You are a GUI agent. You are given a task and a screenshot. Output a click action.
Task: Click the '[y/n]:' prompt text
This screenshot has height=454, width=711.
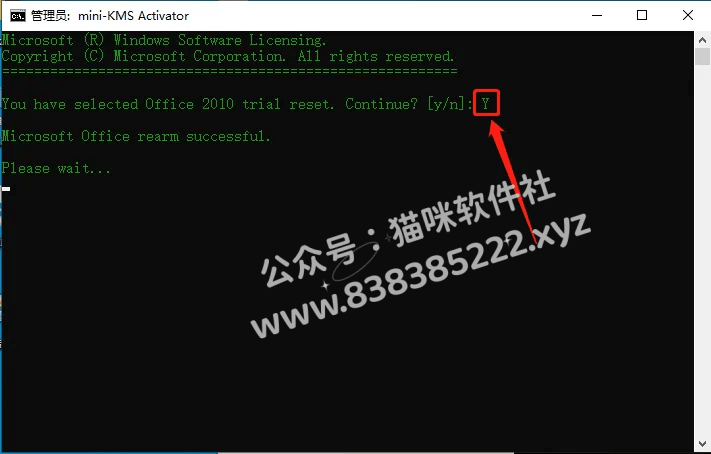pos(450,104)
